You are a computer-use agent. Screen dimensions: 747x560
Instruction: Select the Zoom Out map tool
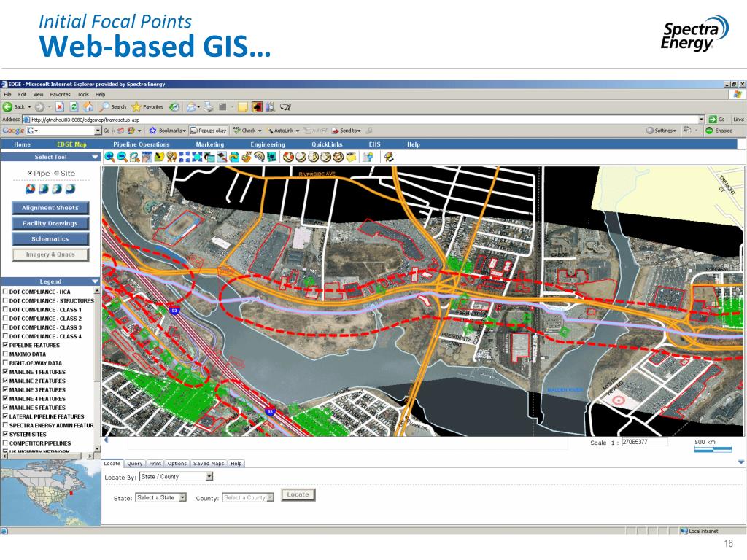[122, 157]
